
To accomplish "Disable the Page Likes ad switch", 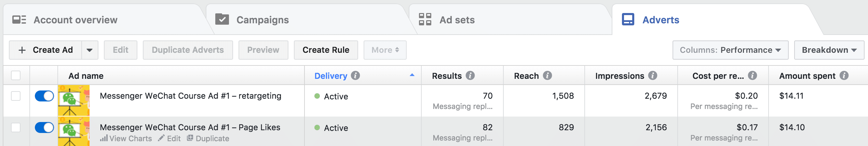I will coord(44,127).
